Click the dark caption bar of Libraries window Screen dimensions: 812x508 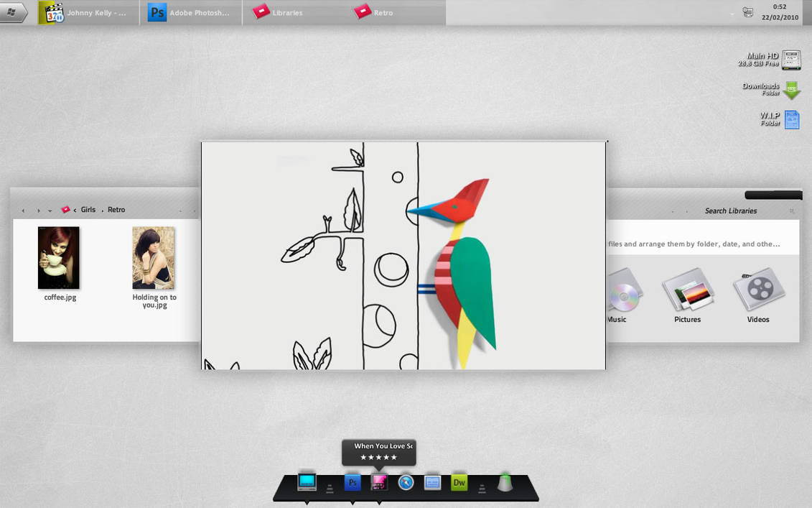(x=773, y=195)
